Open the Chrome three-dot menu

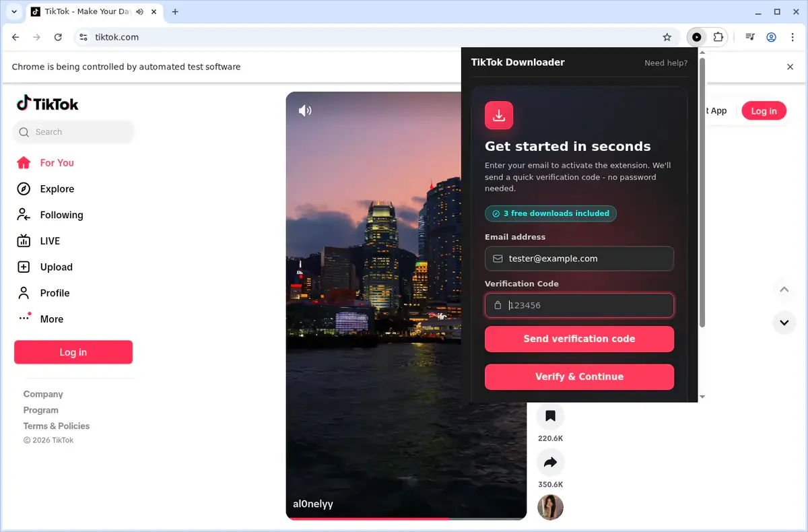pos(792,37)
